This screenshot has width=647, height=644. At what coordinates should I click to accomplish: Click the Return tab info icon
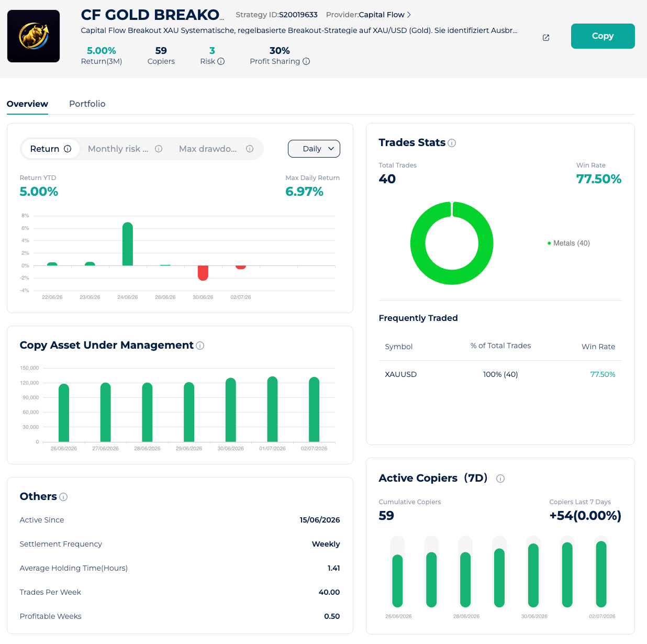tap(68, 149)
